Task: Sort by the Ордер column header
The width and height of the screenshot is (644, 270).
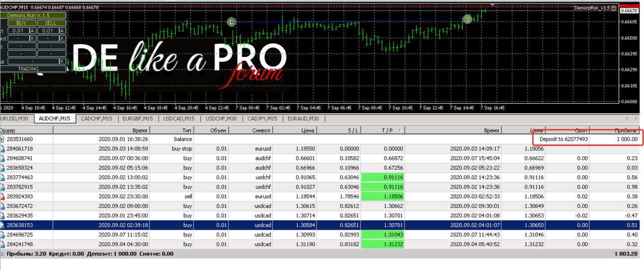Action: [x=26, y=130]
